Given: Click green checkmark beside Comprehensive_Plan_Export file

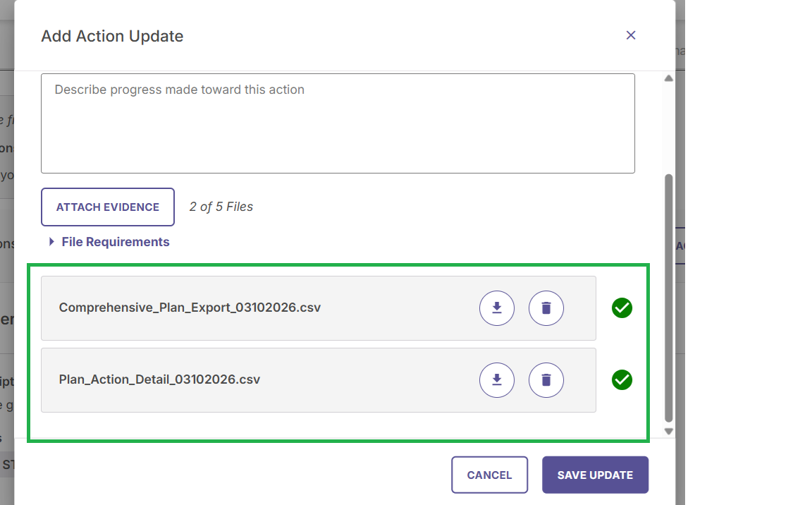Looking at the screenshot, I should coord(622,308).
